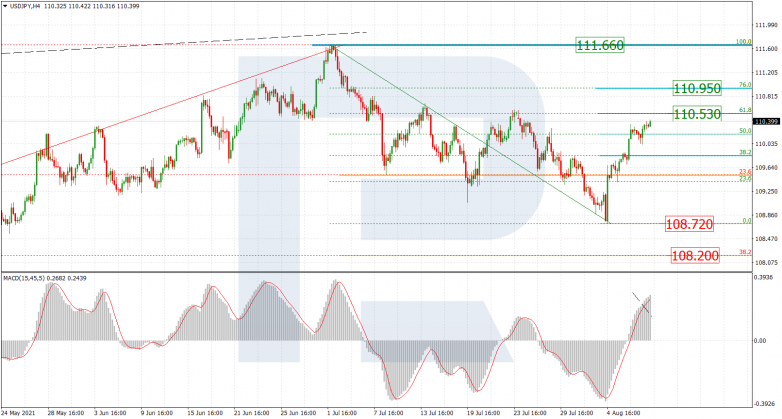Click 108.470 on the price axis
This screenshot has width=782, height=419.
pyautogui.click(x=766, y=239)
